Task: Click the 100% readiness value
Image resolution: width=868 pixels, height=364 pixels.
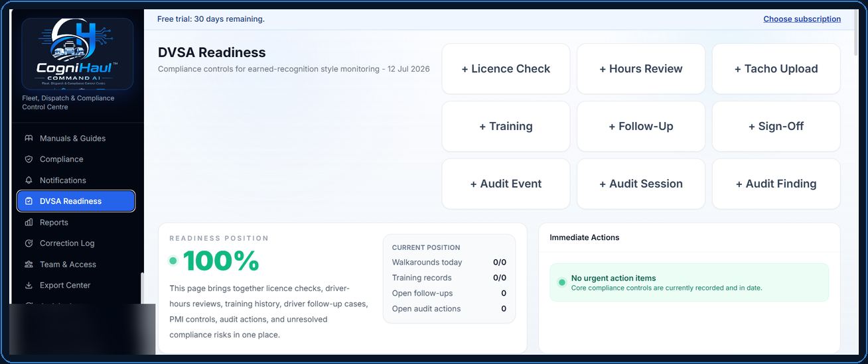Action: pyautogui.click(x=221, y=261)
